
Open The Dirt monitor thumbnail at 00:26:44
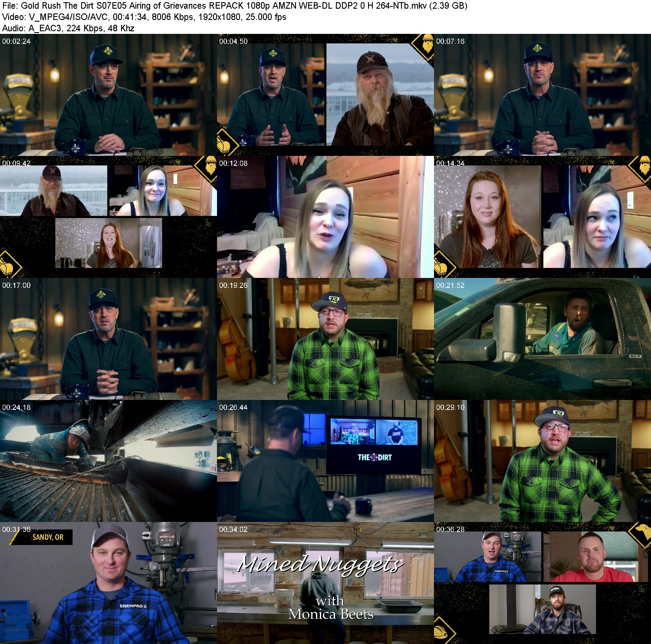click(325, 461)
